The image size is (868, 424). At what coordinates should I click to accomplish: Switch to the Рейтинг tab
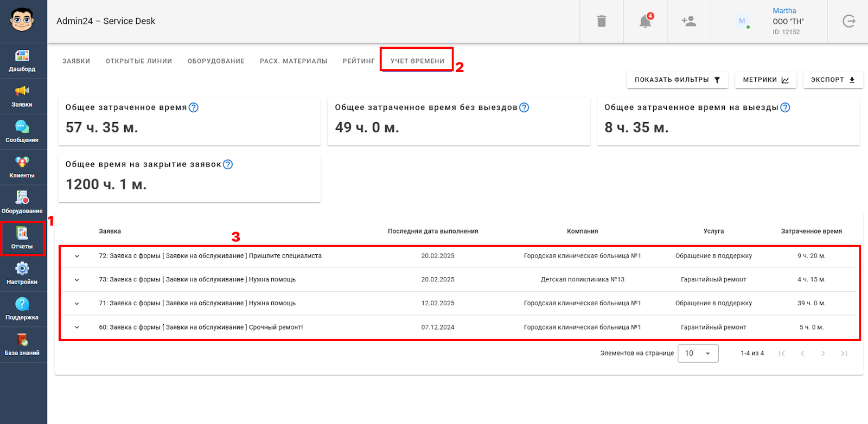(359, 61)
